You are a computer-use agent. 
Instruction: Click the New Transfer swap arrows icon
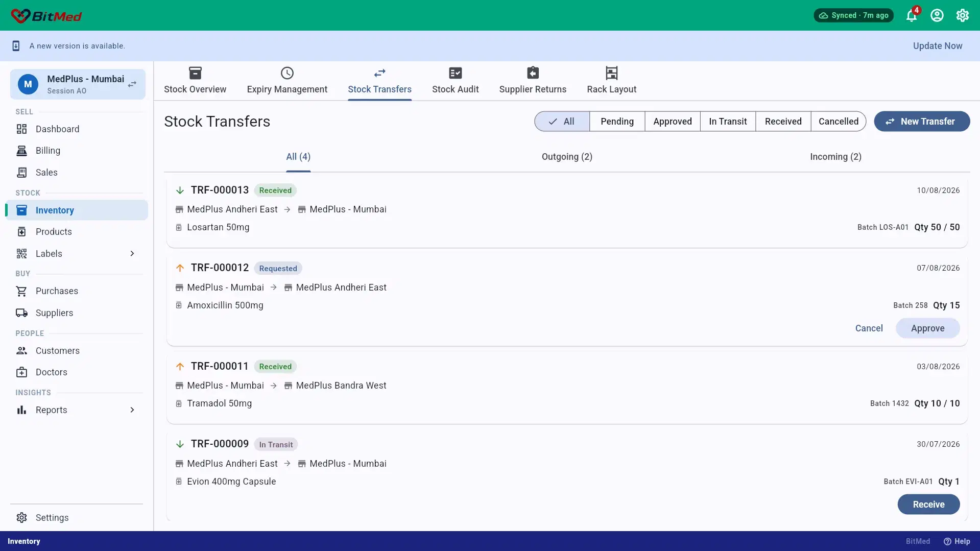point(890,122)
